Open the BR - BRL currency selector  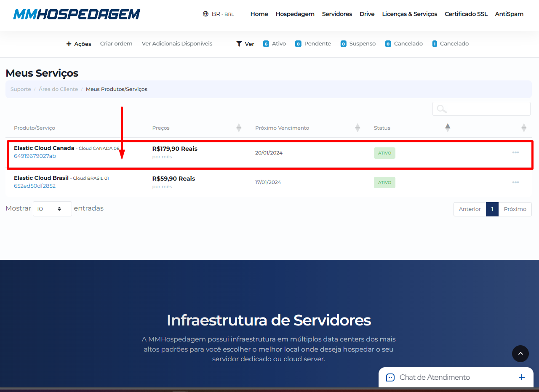[223, 14]
